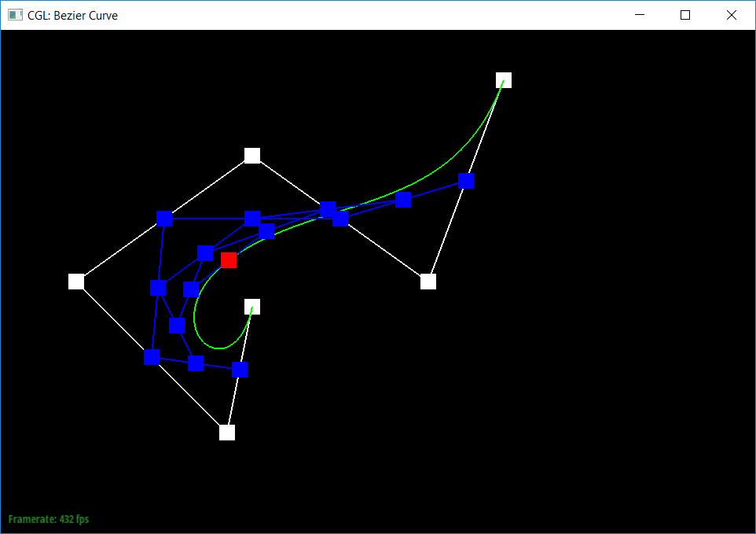Select the white control point directly below the rightmost blue point

click(x=428, y=282)
